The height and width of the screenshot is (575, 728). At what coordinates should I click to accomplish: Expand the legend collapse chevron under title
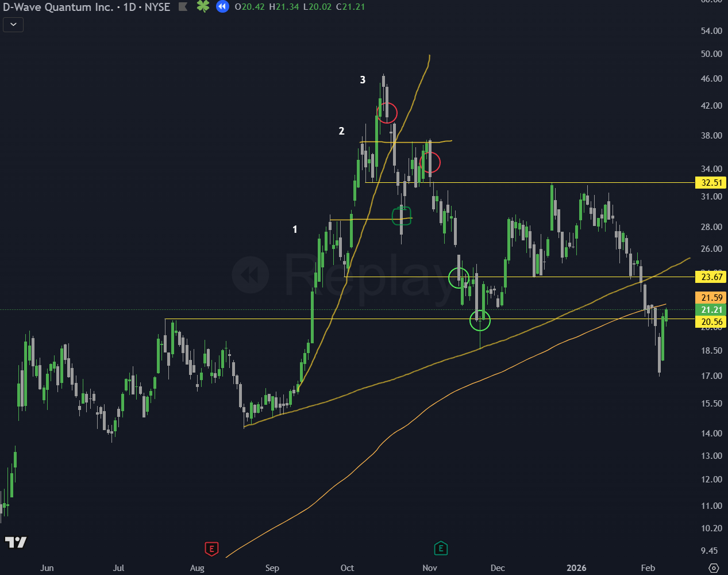point(13,24)
